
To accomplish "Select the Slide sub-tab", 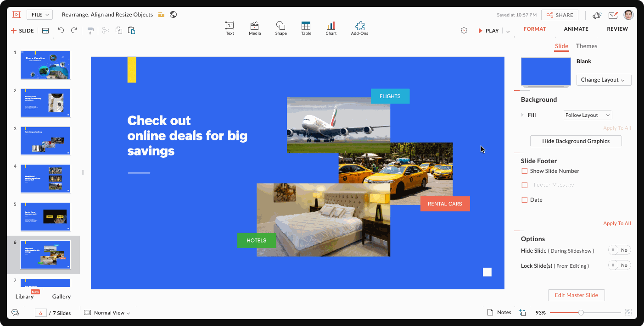I will click(x=561, y=46).
